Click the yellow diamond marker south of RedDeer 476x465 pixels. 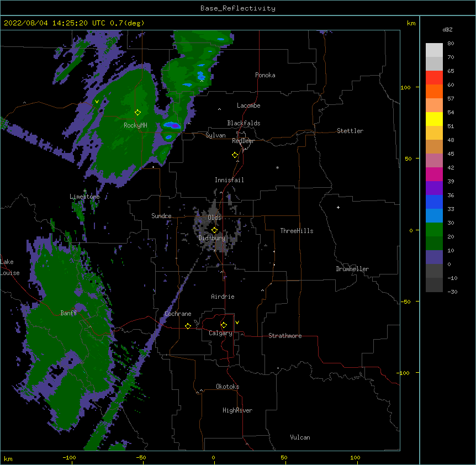235,155
